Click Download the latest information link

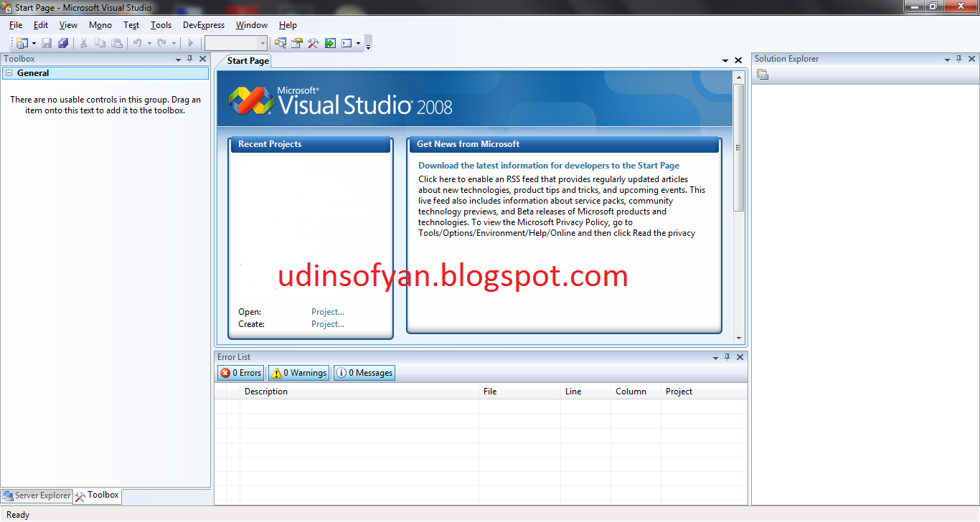pyautogui.click(x=549, y=166)
